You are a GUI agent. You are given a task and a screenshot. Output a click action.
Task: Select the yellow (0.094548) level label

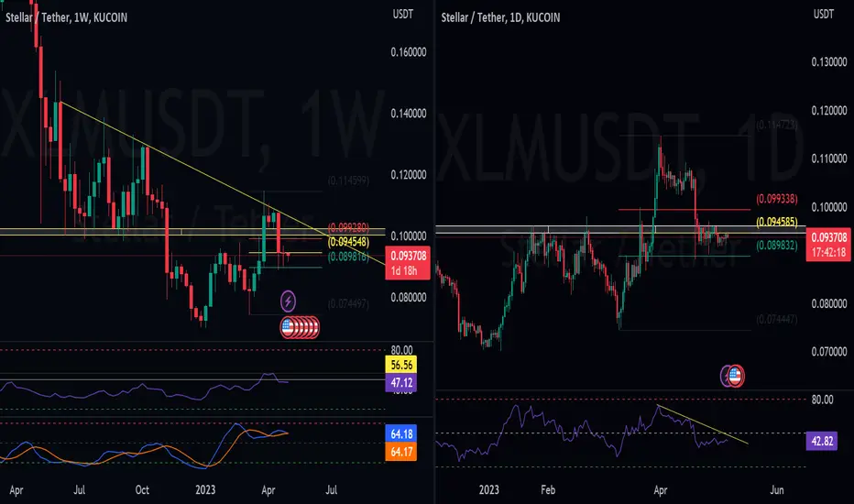click(x=348, y=241)
